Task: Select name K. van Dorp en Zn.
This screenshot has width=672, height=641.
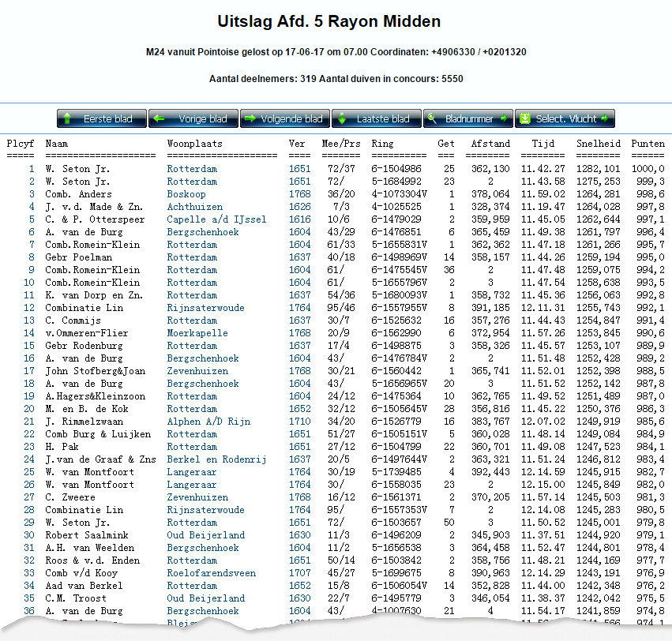Action: point(94,295)
